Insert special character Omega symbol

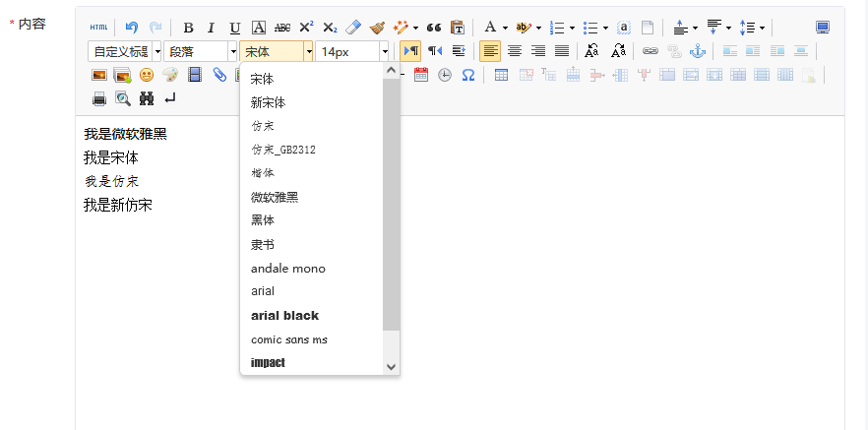pos(468,75)
